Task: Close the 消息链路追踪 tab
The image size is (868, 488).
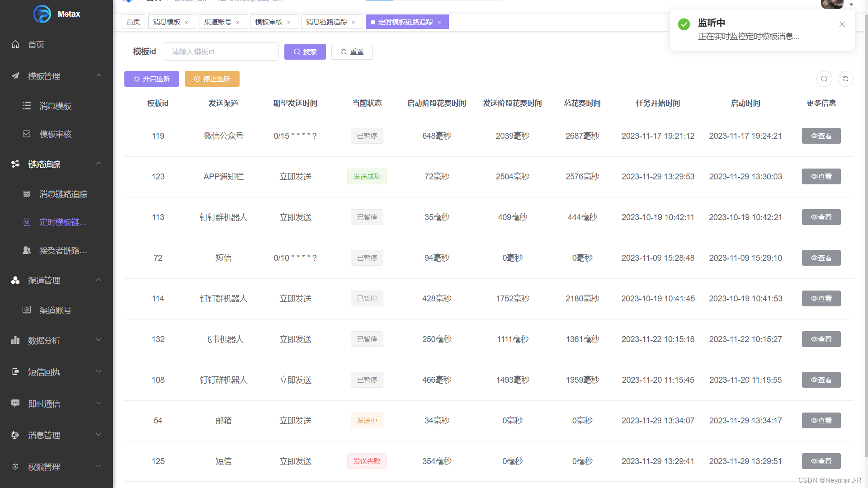Action: (353, 22)
